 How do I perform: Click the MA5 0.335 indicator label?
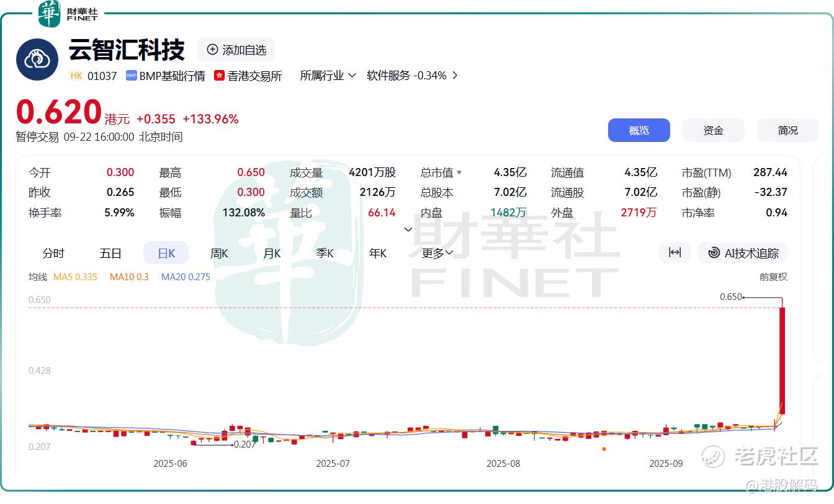click(x=75, y=277)
